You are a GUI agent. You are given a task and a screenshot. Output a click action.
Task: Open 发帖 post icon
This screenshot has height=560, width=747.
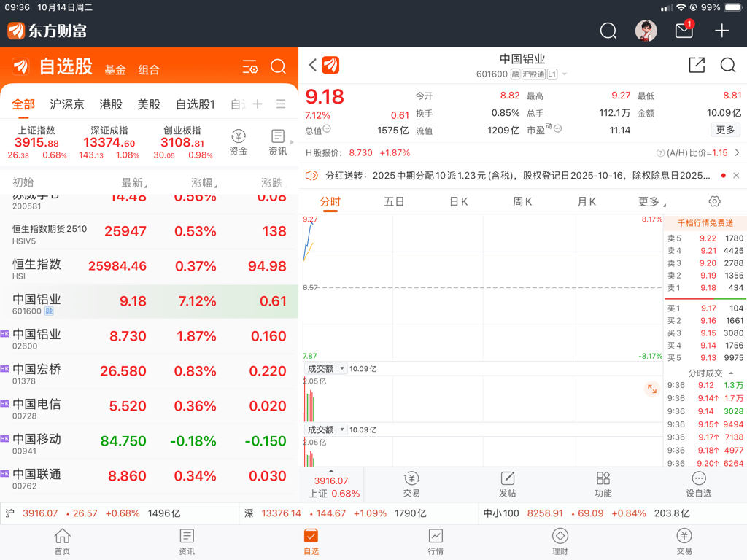[508, 484]
